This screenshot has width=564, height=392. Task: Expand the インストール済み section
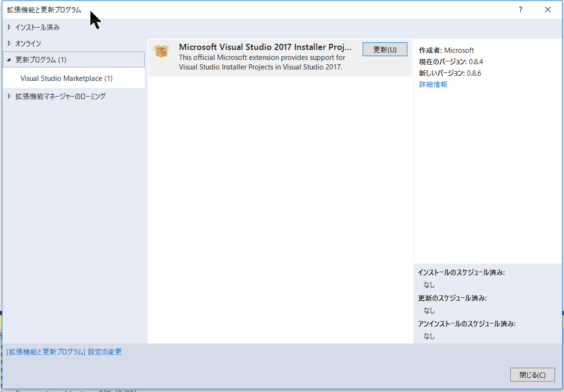coord(38,27)
